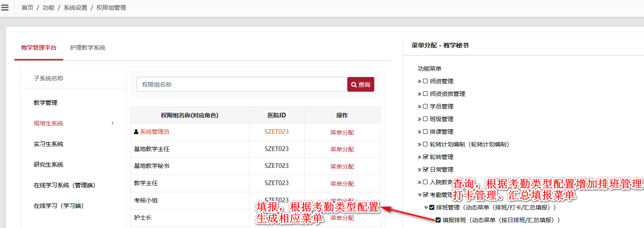644x228 pixels.
Task: Switch to the 护理教学系统 tab
Action: (x=88, y=48)
